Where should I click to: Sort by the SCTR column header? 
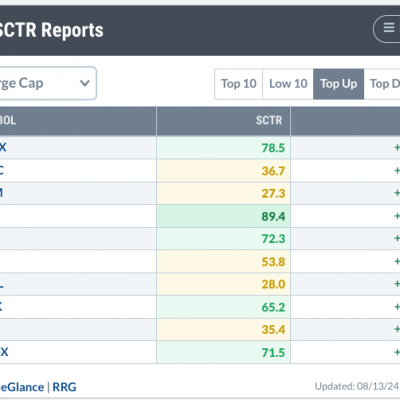[x=223, y=121]
